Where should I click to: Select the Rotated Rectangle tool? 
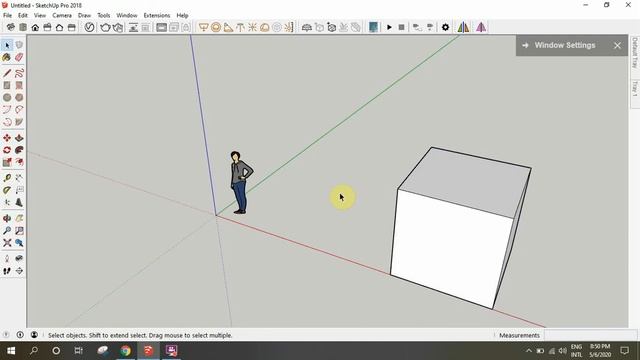pos(19,85)
